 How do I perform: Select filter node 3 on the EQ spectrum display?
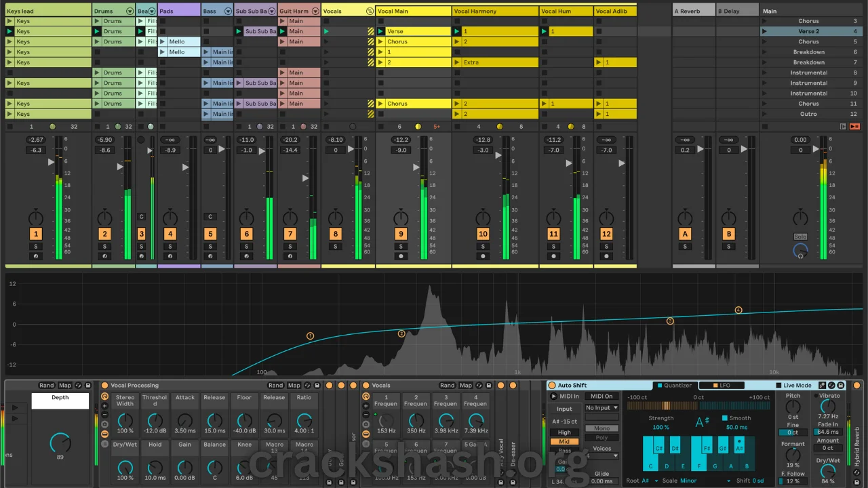(x=670, y=321)
